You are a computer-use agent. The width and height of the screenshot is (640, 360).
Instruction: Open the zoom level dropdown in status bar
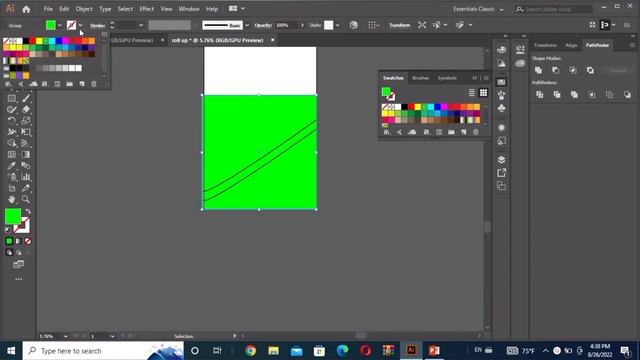(65, 336)
